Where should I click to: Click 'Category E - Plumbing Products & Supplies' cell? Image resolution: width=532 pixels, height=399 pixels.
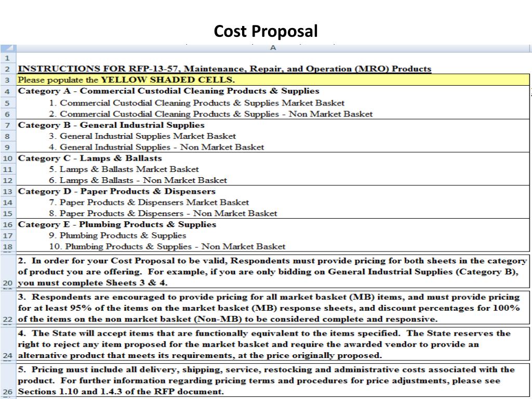click(273, 224)
